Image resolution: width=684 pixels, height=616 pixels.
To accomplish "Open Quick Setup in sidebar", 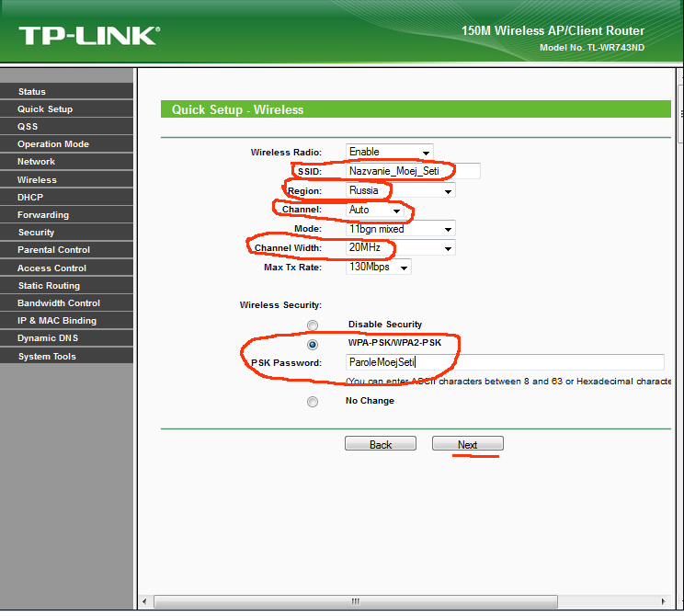I will (67, 109).
